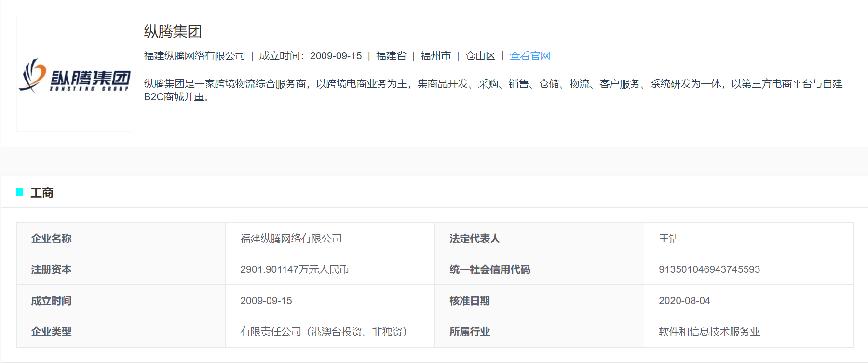Select the 企业类型 label cell
The image size is (868, 363).
[x=121, y=332]
